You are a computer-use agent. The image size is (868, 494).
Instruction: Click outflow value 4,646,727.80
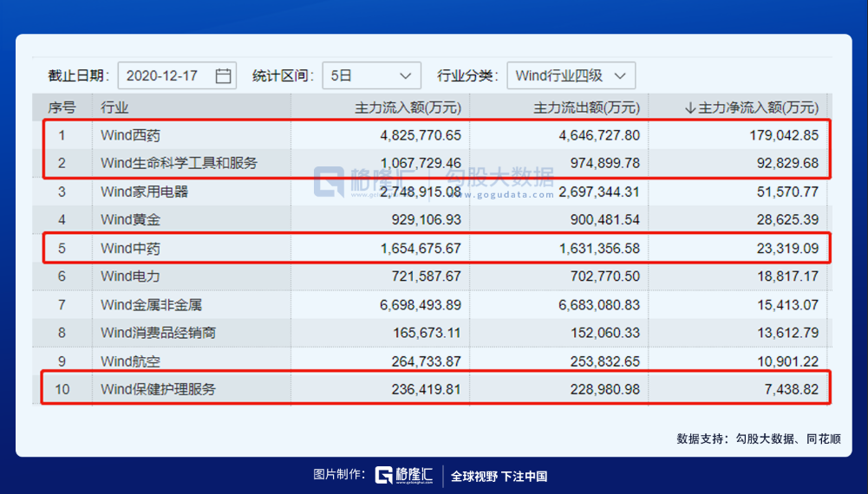click(599, 135)
